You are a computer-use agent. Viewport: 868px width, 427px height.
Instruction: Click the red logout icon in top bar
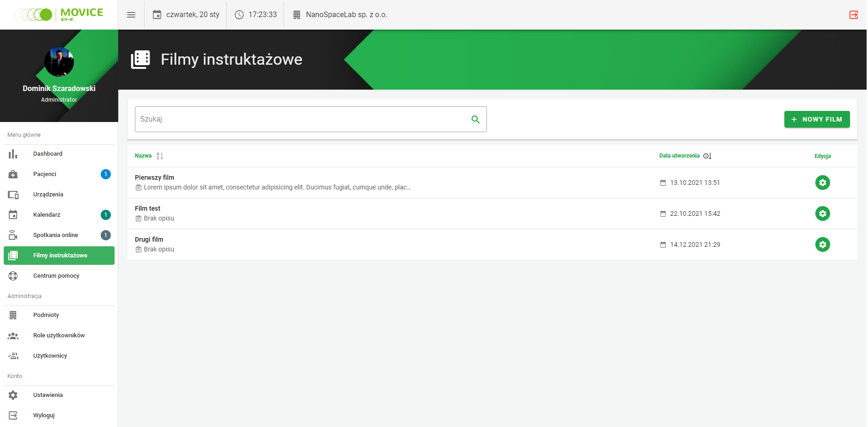(854, 15)
